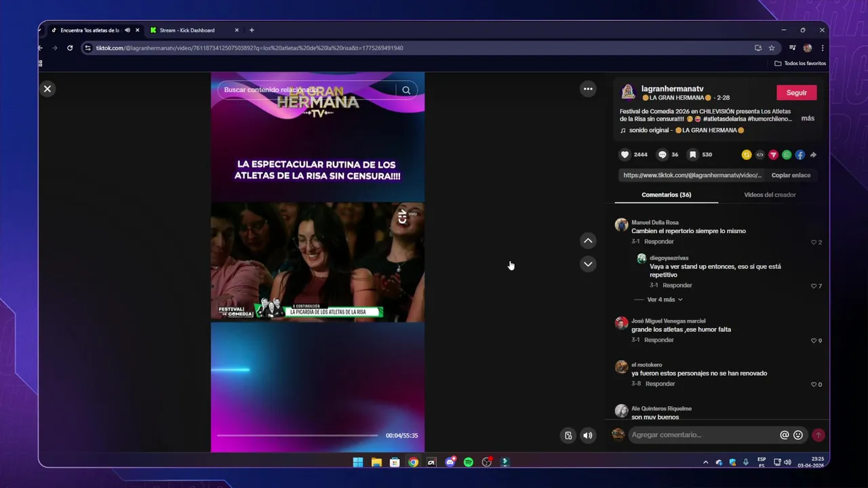
Task: Click 'Agregar comentario' input field
Action: click(702, 435)
